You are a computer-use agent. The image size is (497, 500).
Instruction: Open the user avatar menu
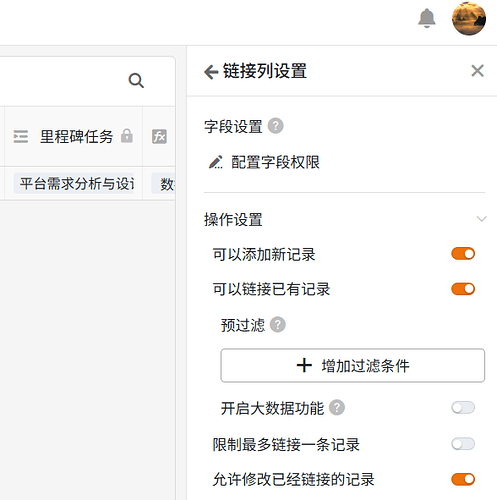tap(469, 18)
